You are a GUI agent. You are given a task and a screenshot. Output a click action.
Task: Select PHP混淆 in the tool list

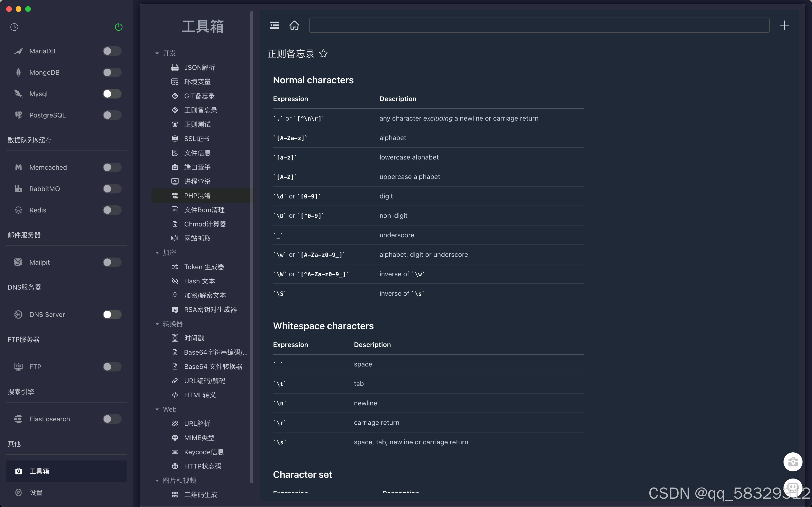click(x=197, y=196)
